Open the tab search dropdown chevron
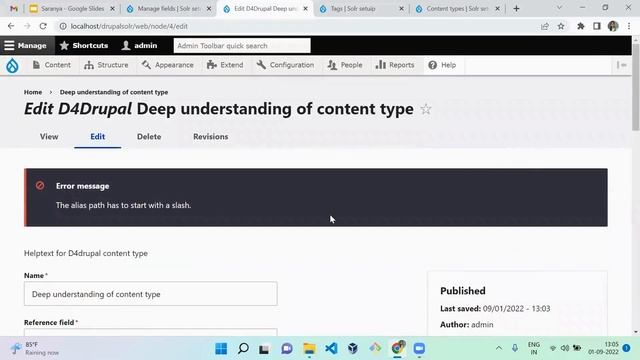The image size is (640, 360). click(x=559, y=8)
